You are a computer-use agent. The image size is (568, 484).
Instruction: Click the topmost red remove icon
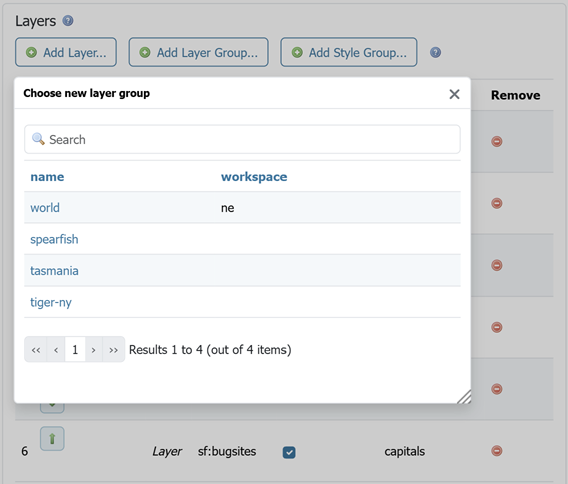[497, 141]
